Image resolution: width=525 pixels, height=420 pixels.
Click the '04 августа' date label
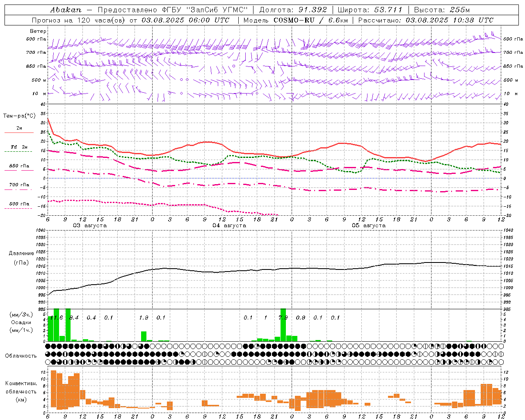229,226
